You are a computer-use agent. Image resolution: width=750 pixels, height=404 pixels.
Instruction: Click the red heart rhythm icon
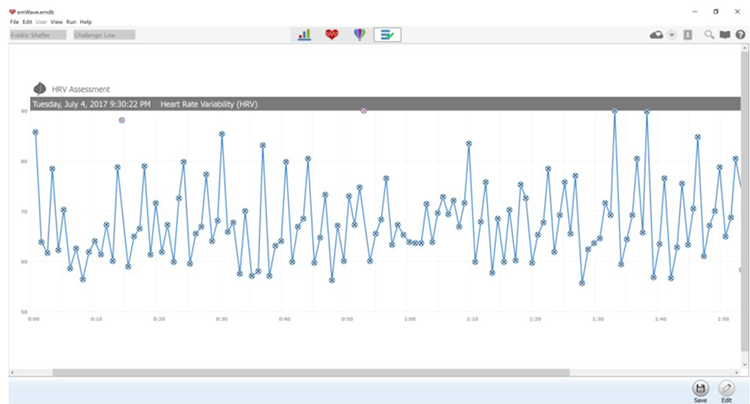click(332, 35)
